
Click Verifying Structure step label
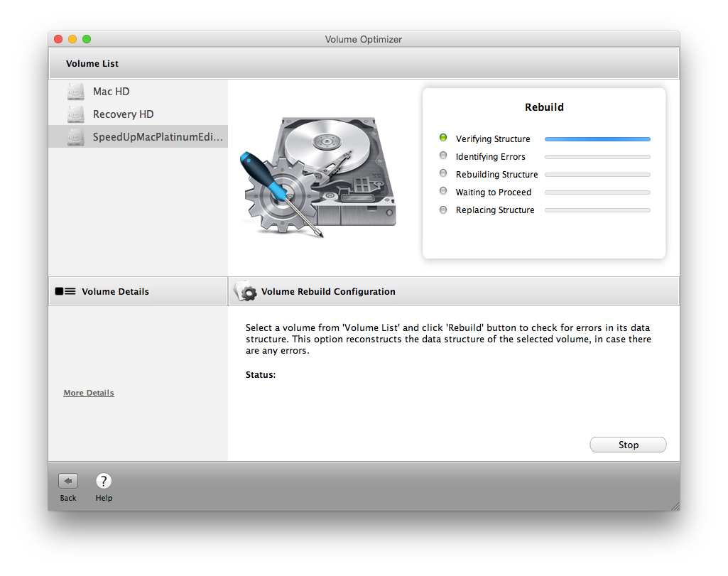click(x=493, y=138)
